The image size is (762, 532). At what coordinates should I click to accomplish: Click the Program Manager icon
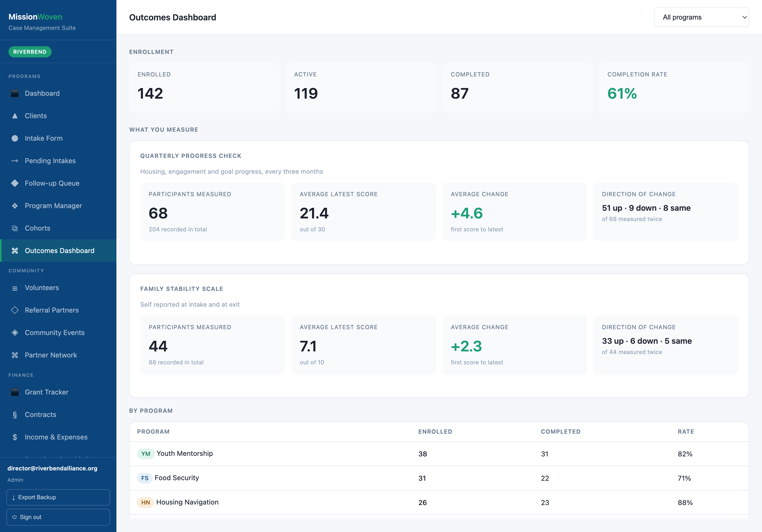(15, 206)
